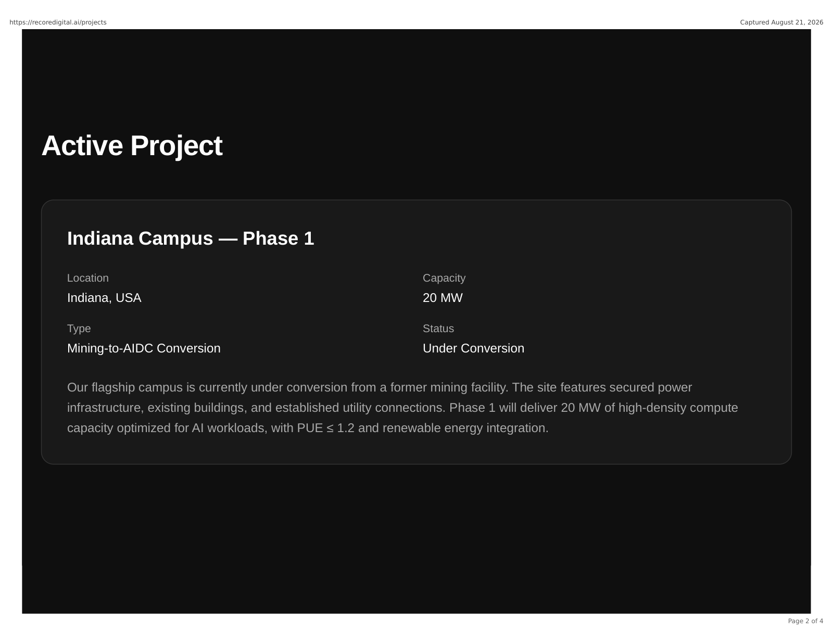Click the line mentioning established utility connections
833x644 pixels.
[402, 408]
